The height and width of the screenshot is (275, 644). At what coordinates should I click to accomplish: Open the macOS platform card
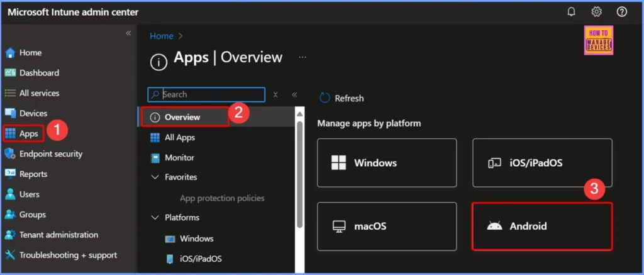pyautogui.click(x=387, y=226)
